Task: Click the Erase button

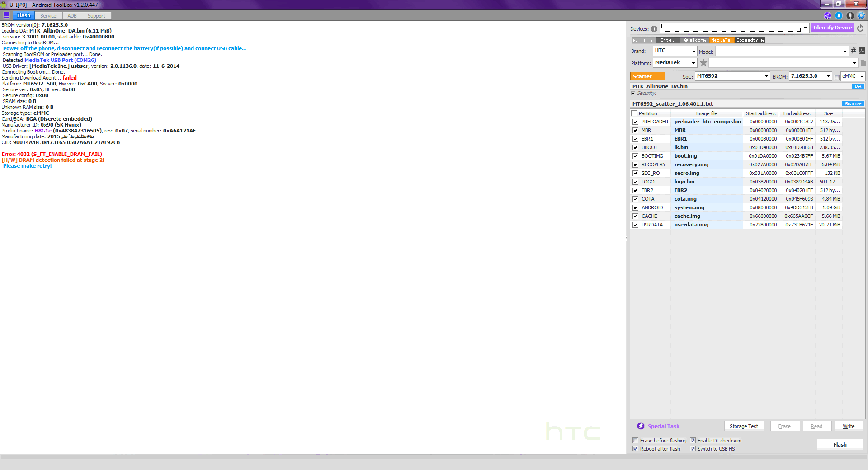Action: tap(784, 426)
